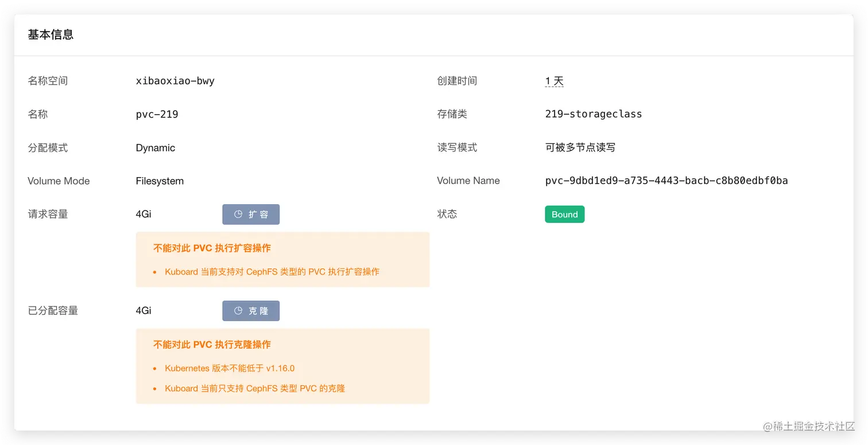The image size is (868, 445).
Task: Click the 请求容量 label
Action: click(48, 214)
